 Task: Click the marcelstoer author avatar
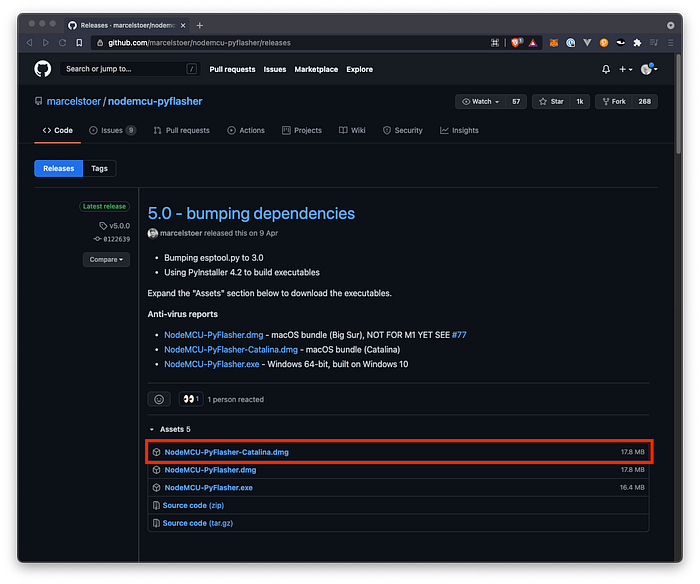(x=153, y=233)
